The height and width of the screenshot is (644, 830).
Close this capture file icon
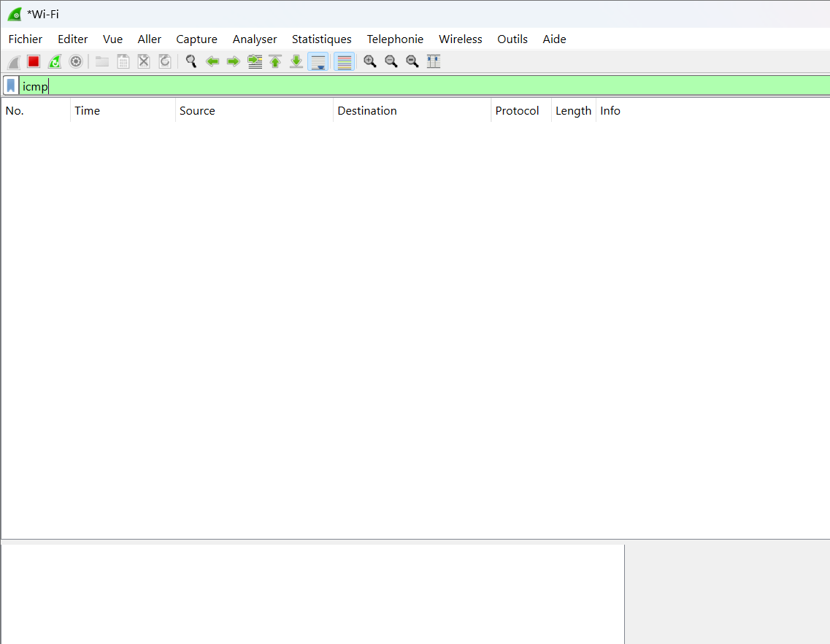(144, 62)
